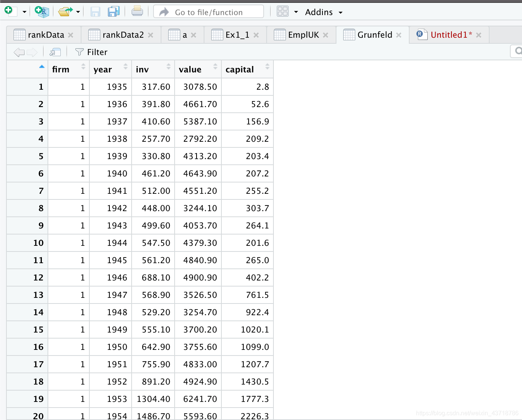Close the Grunfeld tab
The width and height of the screenshot is (522, 420).
(399, 35)
